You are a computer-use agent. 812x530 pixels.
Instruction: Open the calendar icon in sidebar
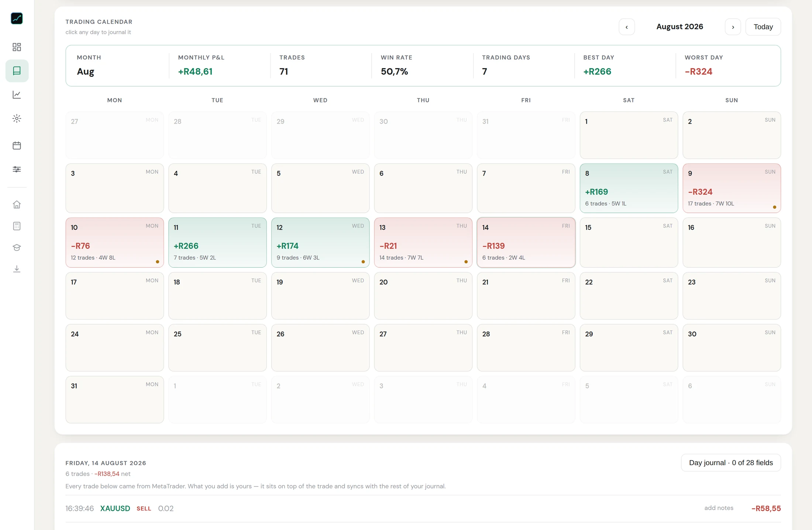[17, 145]
